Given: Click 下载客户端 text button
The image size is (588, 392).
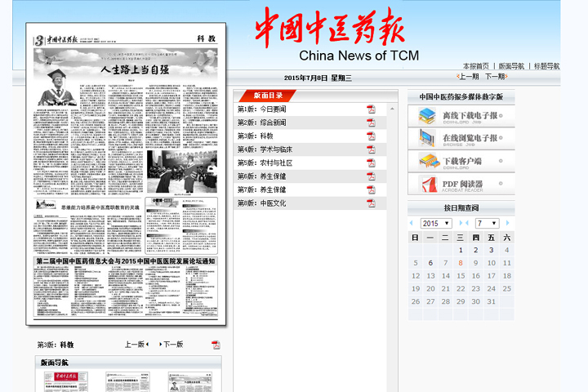Looking at the screenshot, I should click(462, 162).
